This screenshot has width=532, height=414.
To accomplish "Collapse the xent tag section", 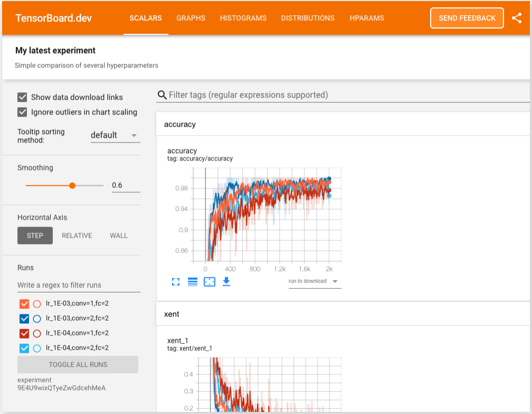I will (172, 314).
